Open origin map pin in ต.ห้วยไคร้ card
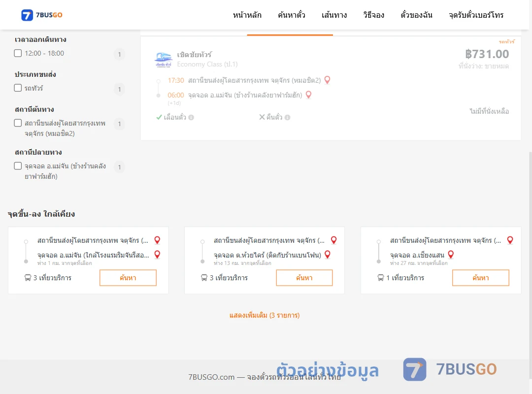Viewport: 532px width, 394px height. tap(334, 240)
